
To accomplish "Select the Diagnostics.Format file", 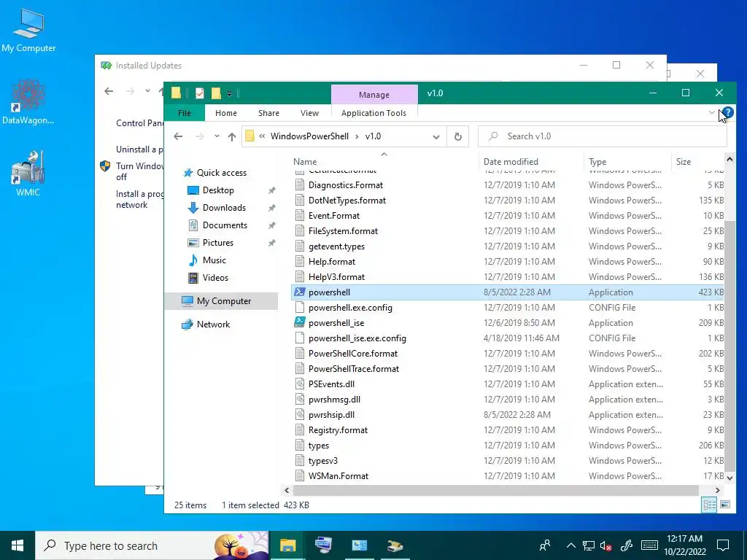I will pos(508,185).
